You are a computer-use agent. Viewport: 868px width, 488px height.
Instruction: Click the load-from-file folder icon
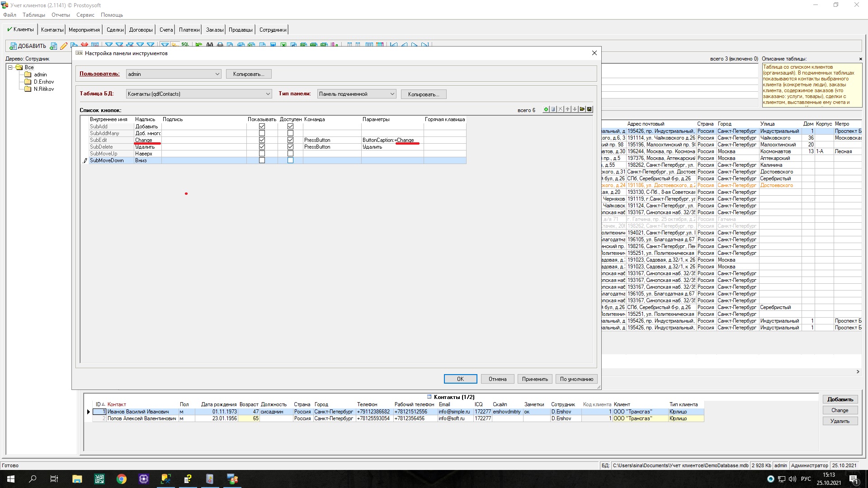pos(582,109)
